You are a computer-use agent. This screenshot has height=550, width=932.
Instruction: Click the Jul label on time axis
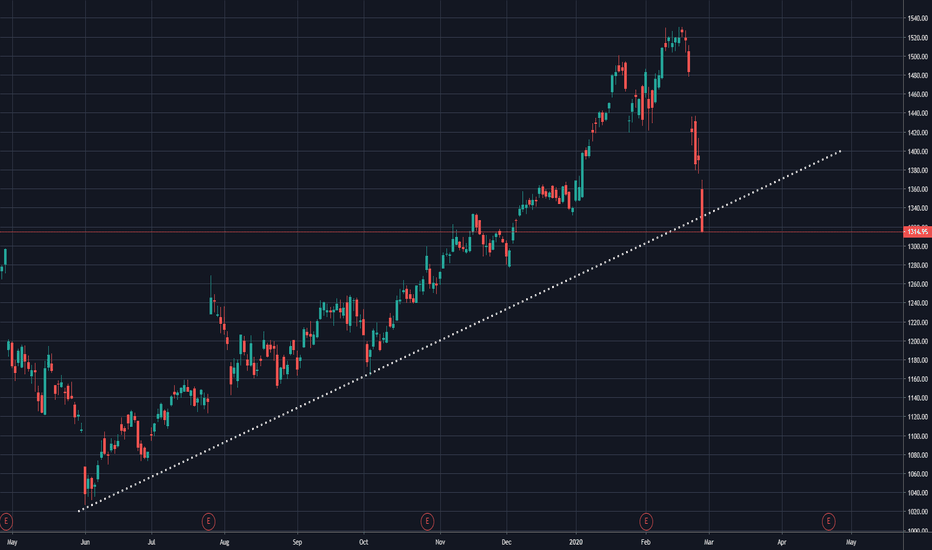click(152, 542)
